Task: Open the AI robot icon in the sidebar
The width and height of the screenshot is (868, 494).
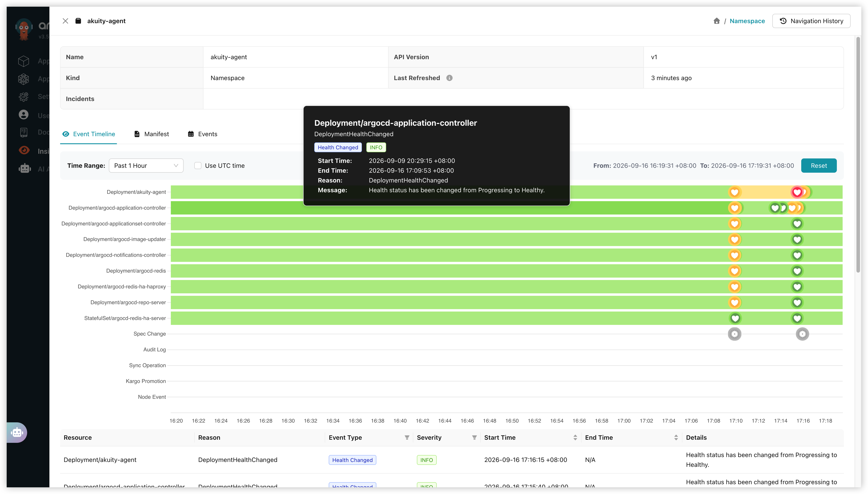Action: [24, 168]
